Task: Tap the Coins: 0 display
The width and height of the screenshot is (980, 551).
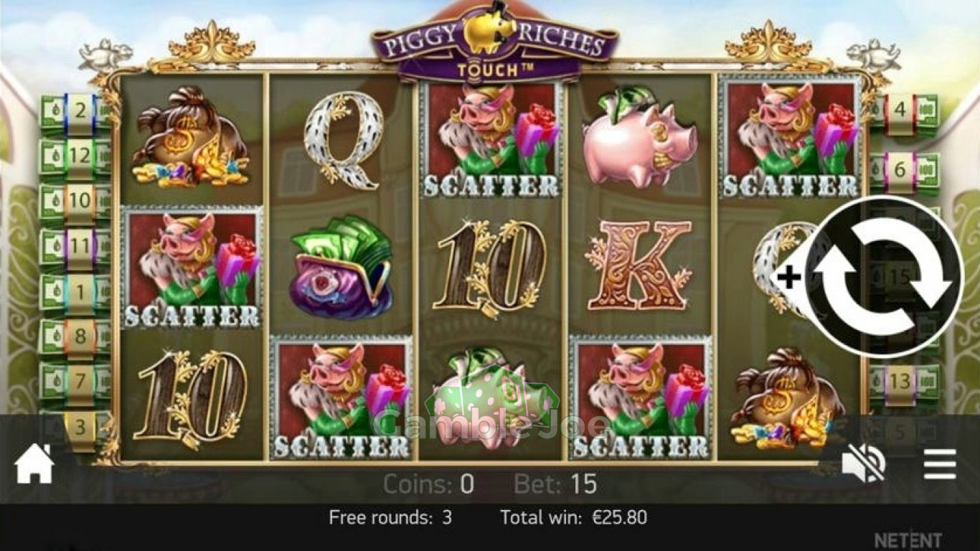Action: point(428,484)
